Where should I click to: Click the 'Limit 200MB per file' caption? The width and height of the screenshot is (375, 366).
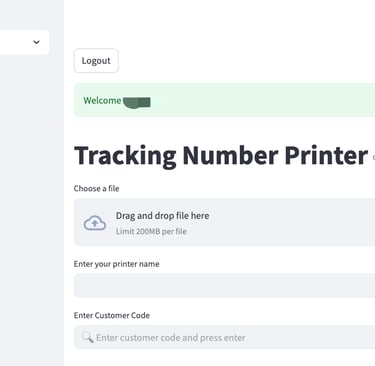(x=151, y=231)
